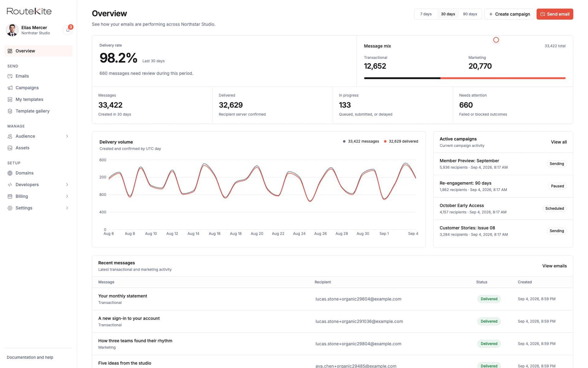The height and width of the screenshot is (368, 588).
Task: Click the Assets image icon
Action: coord(10,148)
